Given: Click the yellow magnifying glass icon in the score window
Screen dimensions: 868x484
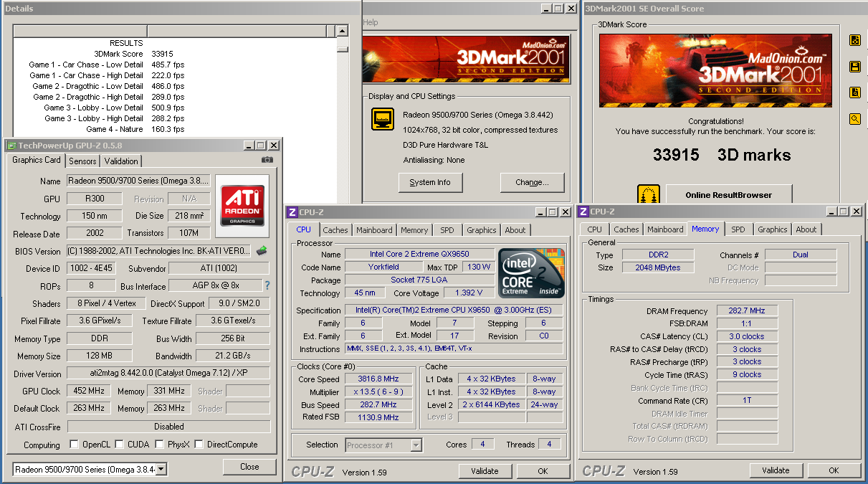Looking at the screenshot, I should (854, 119).
